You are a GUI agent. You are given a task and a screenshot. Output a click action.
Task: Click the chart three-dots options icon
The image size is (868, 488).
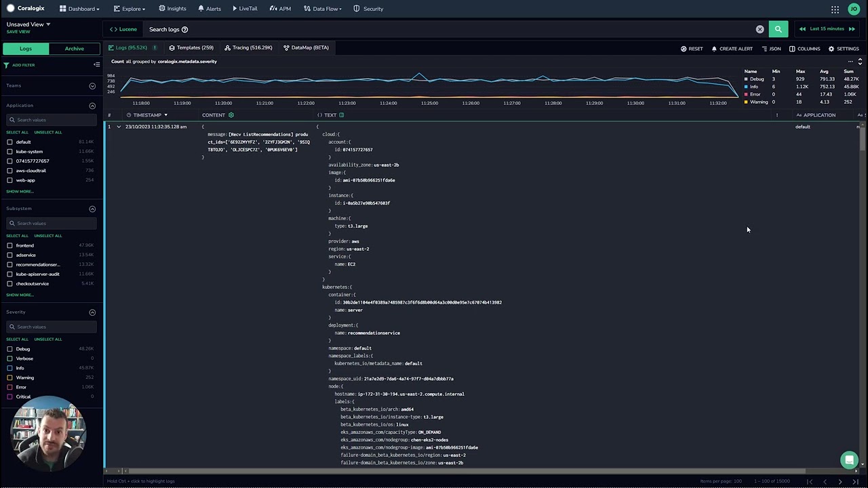point(850,62)
